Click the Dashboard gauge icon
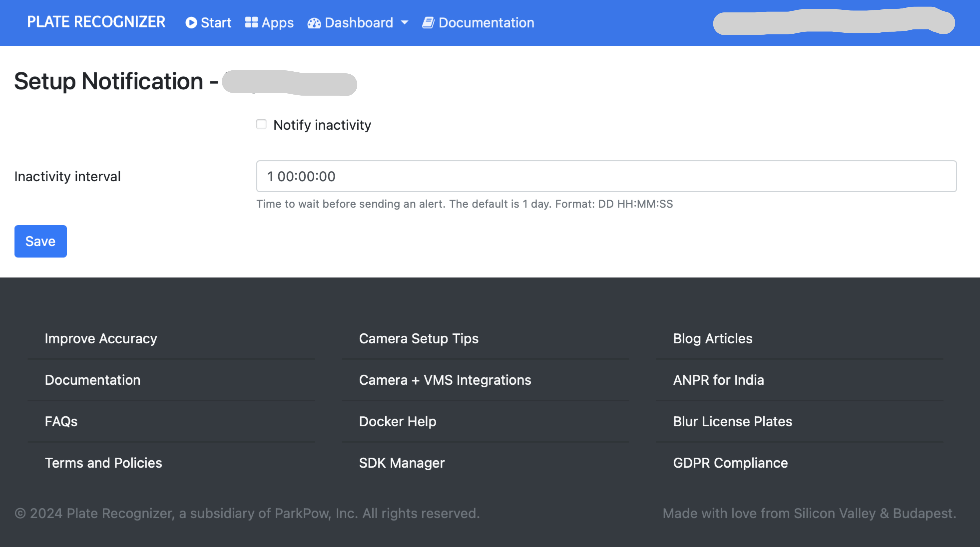 pos(314,23)
